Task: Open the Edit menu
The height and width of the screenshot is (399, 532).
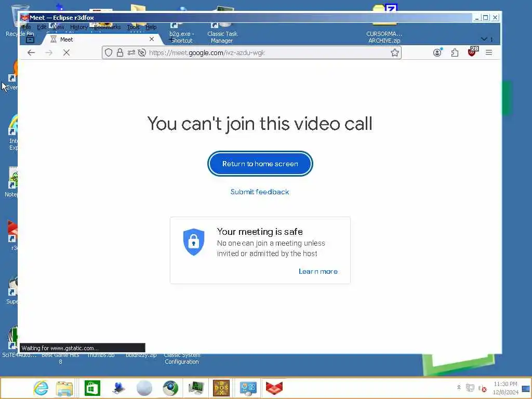Action: [x=42, y=27]
